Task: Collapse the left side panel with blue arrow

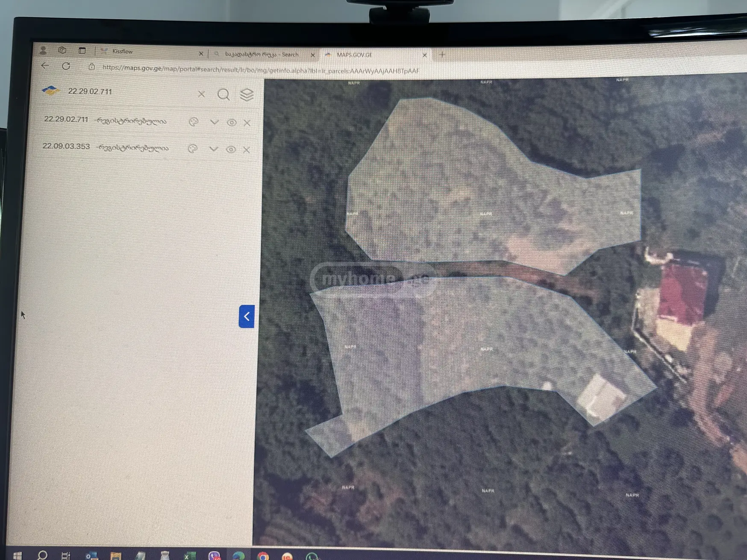Action: pos(247,317)
